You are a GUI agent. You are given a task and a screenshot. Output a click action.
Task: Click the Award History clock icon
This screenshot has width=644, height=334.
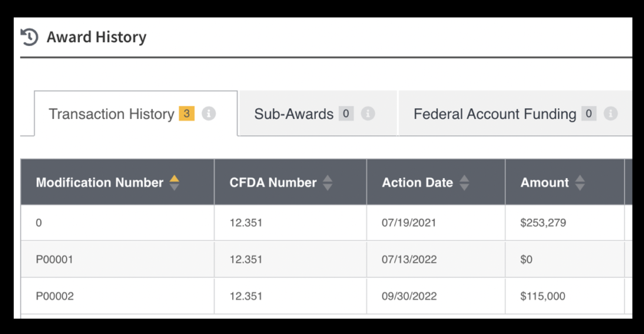click(29, 37)
